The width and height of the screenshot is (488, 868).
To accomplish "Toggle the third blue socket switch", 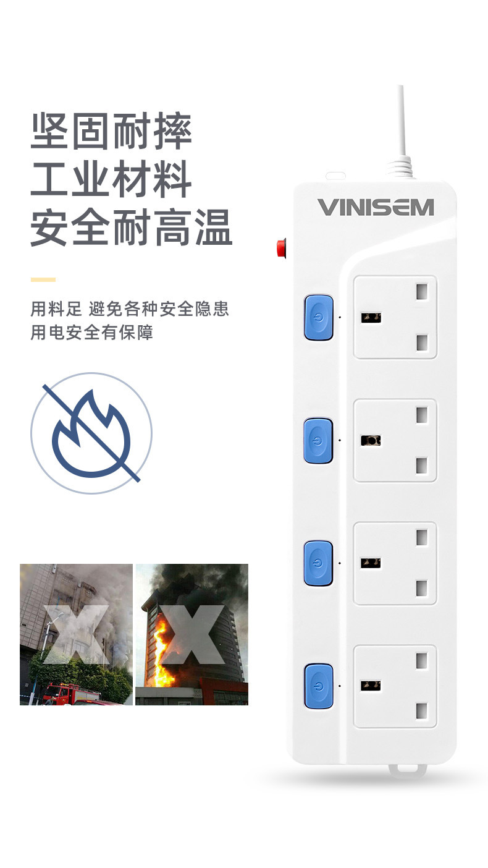I will click(319, 563).
